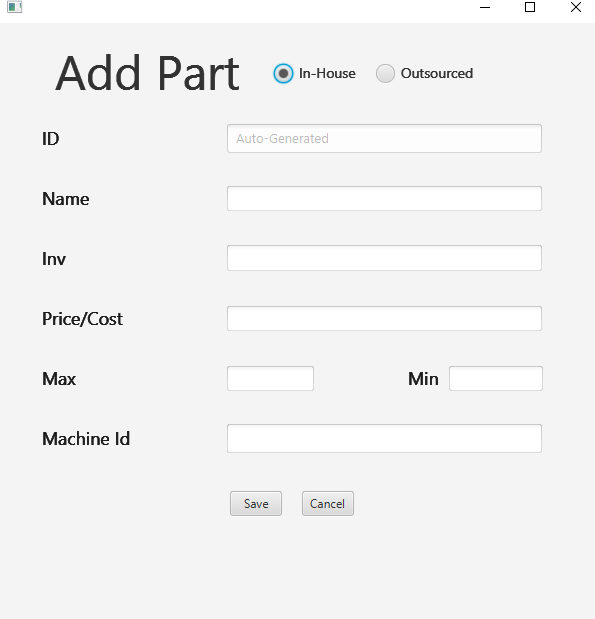Click the application icon in title bar
Image resolution: width=595 pixels, height=619 pixels.
click(15, 7)
